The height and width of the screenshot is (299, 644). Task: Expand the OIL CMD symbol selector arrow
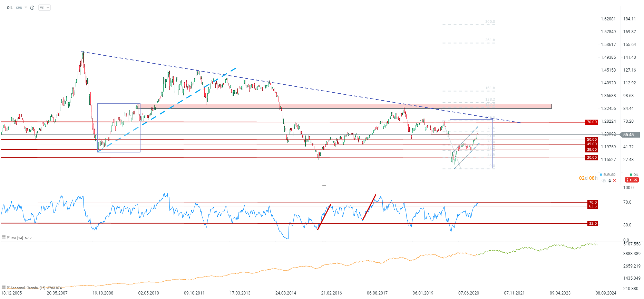coord(26,7)
